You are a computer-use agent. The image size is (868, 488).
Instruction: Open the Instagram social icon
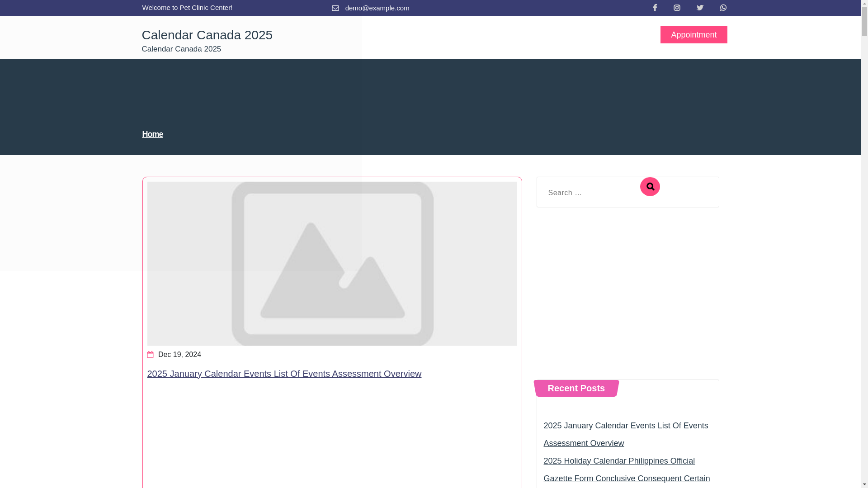[677, 8]
